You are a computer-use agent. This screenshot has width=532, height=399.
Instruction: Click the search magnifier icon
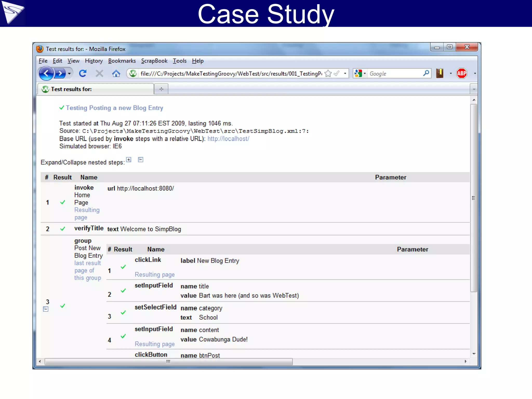click(x=426, y=74)
